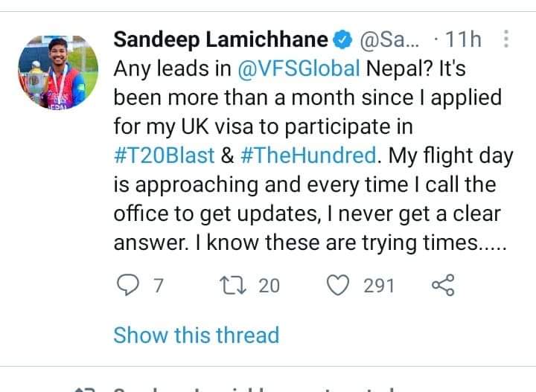Expand the tweet via Show this thread
This screenshot has width=536, height=392.
tap(196, 335)
